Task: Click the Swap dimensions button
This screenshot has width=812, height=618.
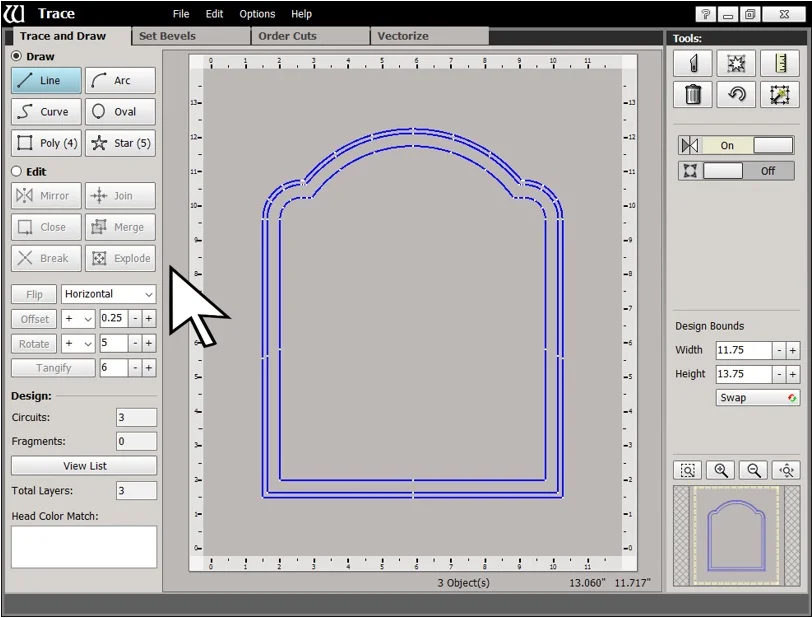Action: click(758, 398)
